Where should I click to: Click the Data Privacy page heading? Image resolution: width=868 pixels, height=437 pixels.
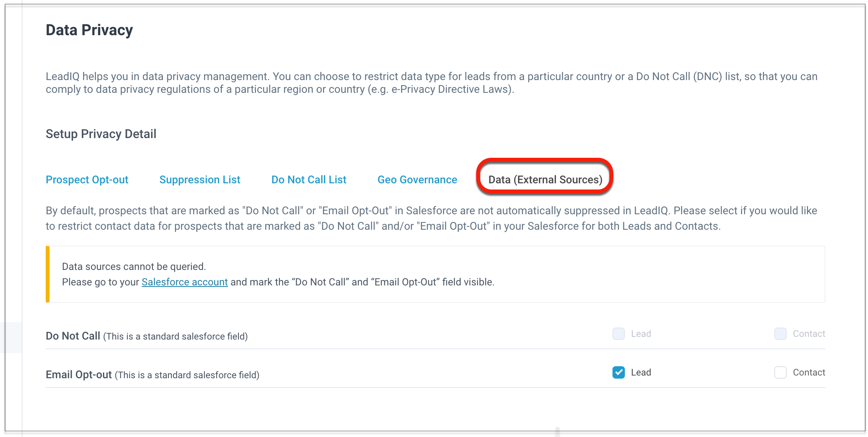click(x=89, y=30)
